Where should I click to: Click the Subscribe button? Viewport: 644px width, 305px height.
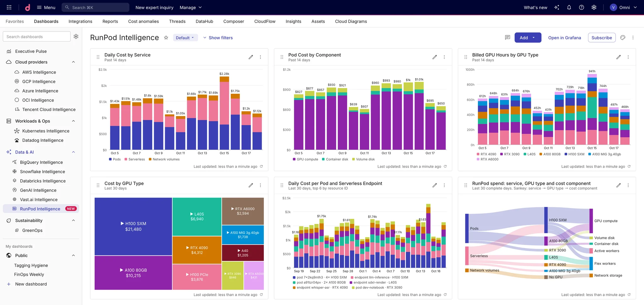602,37
